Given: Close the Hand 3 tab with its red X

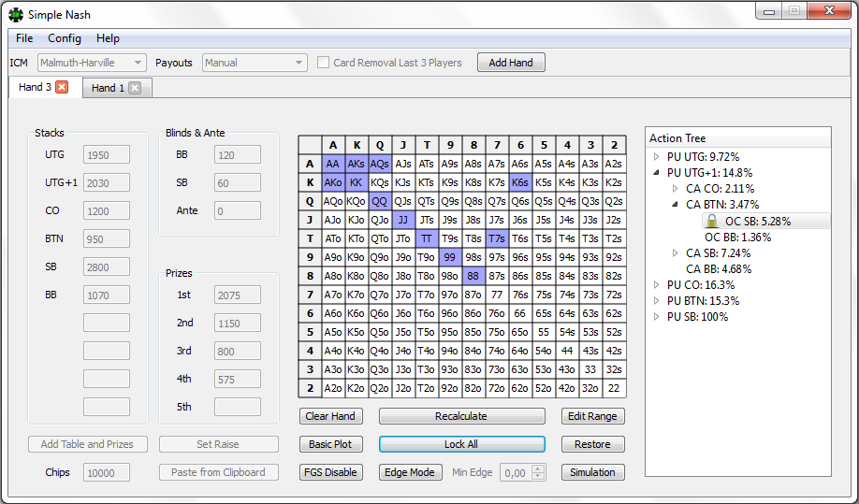Looking at the screenshot, I should [62, 87].
